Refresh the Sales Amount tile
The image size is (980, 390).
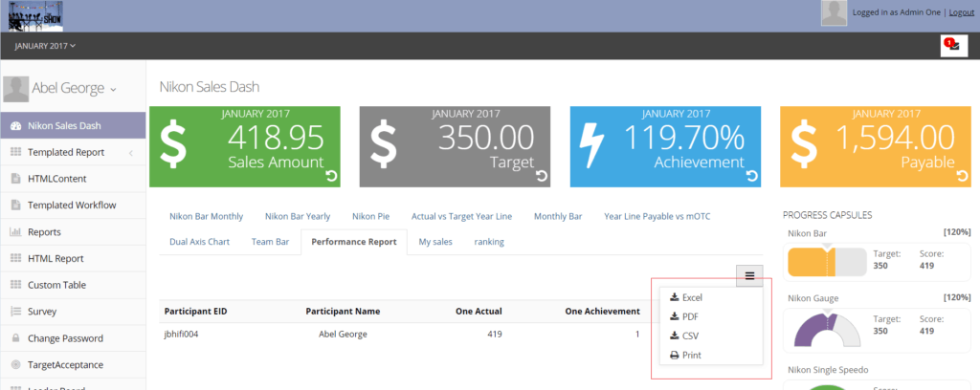331,177
